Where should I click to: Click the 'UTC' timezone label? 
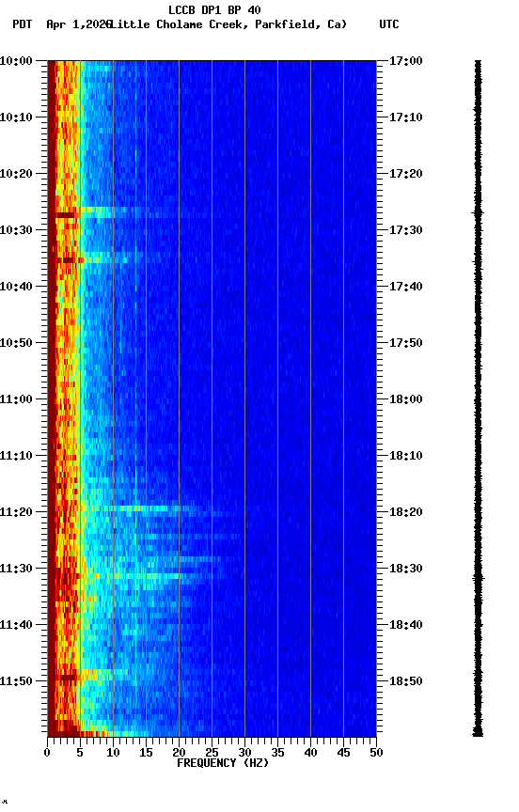pyautogui.click(x=389, y=24)
